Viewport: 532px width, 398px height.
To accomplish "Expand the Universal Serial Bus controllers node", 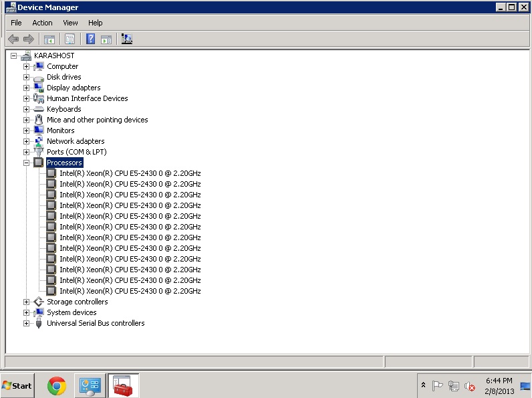I will [27, 323].
